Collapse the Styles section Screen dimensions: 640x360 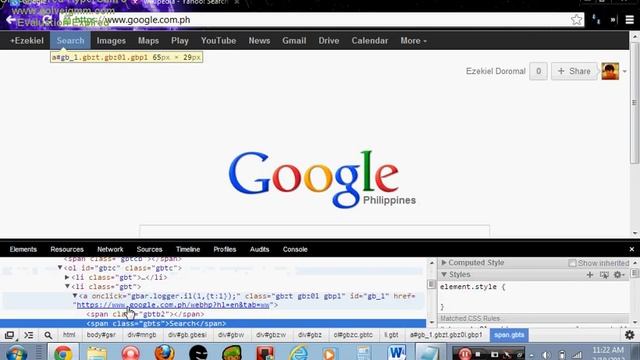444,274
